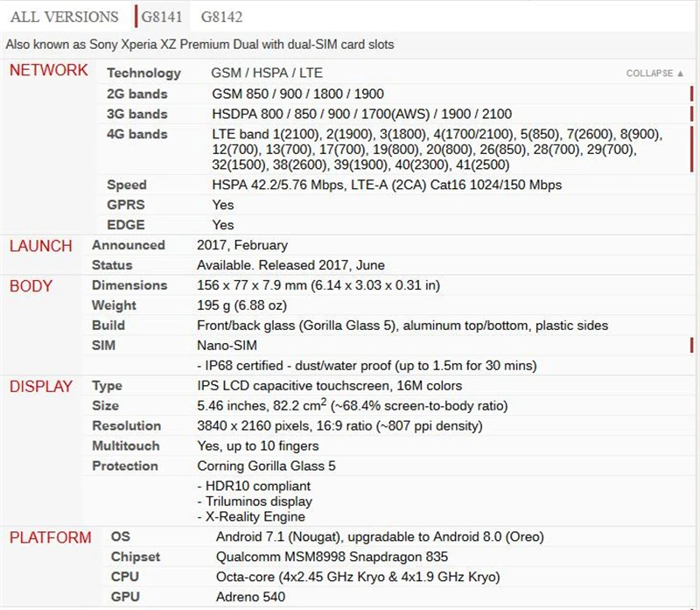Image resolution: width=700 pixels, height=610 pixels.
Task: Click the HDR10 compliant note
Action: coord(254,486)
